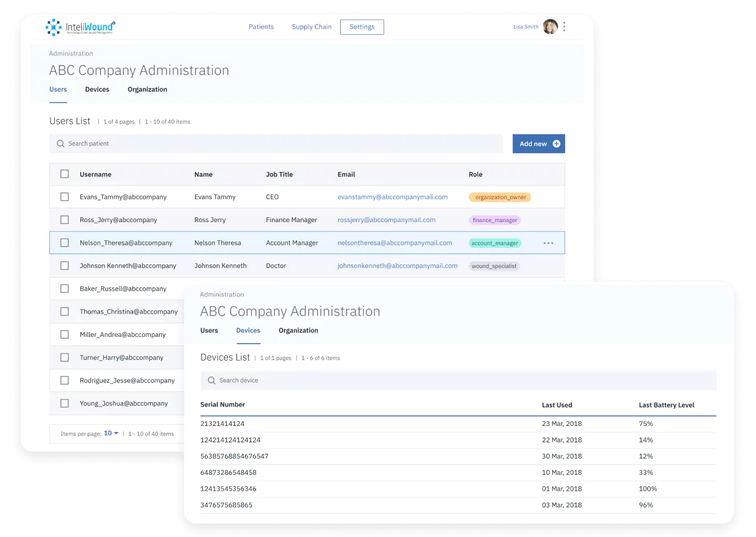Select device serial 124214124124124

[230, 440]
